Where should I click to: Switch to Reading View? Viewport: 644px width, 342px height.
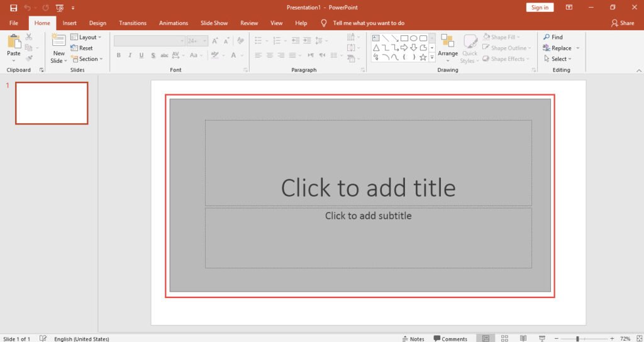(523, 338)
